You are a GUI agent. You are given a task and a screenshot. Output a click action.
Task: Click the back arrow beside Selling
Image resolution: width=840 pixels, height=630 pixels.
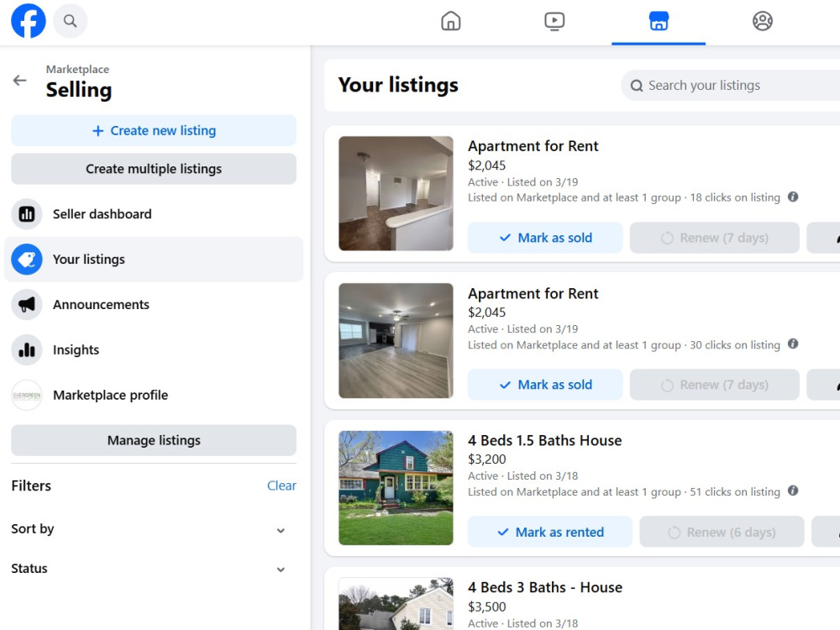(x=20, y=81)
